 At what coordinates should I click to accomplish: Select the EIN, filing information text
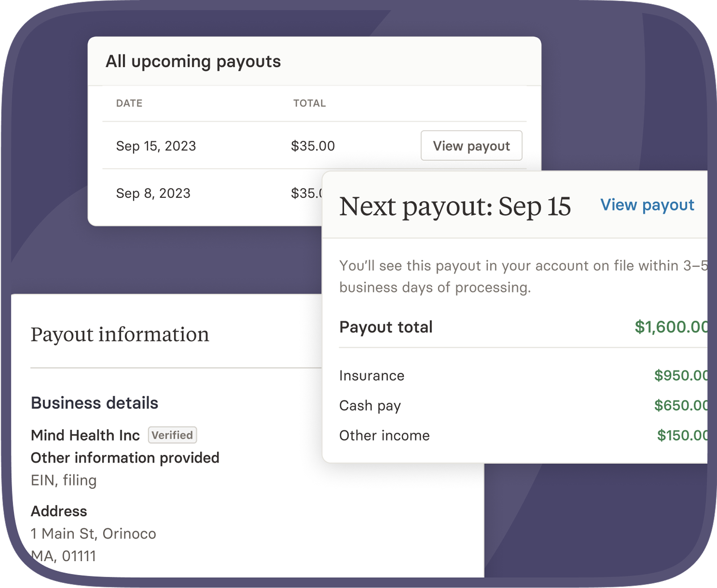point(64,480)
